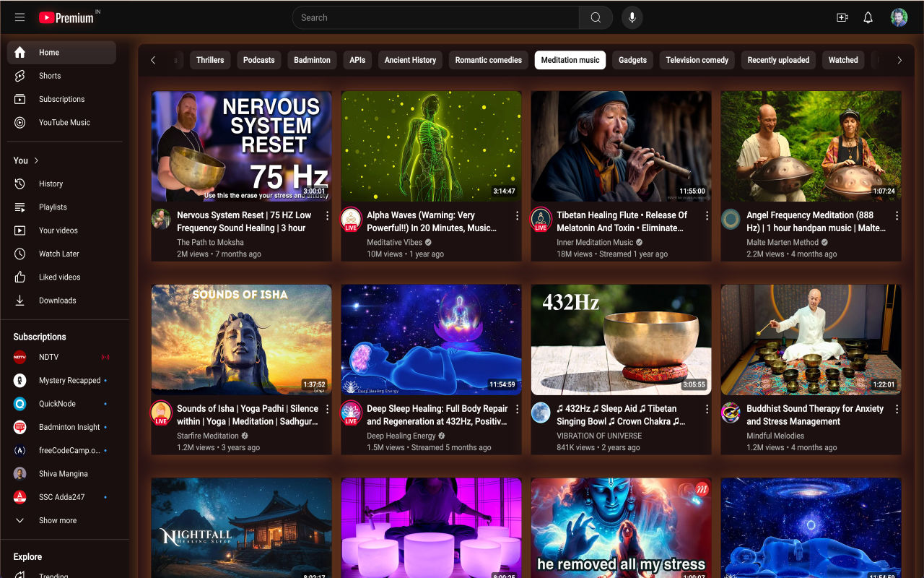Open VIBRATION OF UNIVERSE channel avatar

click(541, 413)
